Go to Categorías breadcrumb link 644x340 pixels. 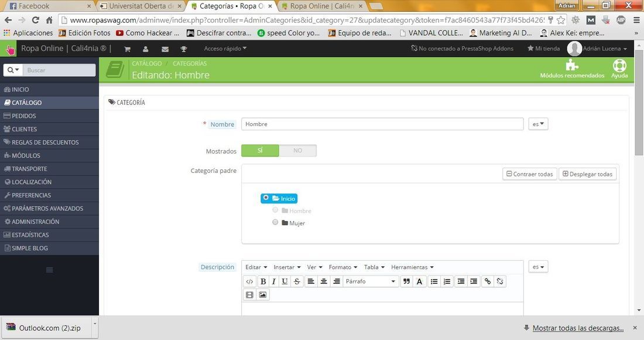(190, 63)
